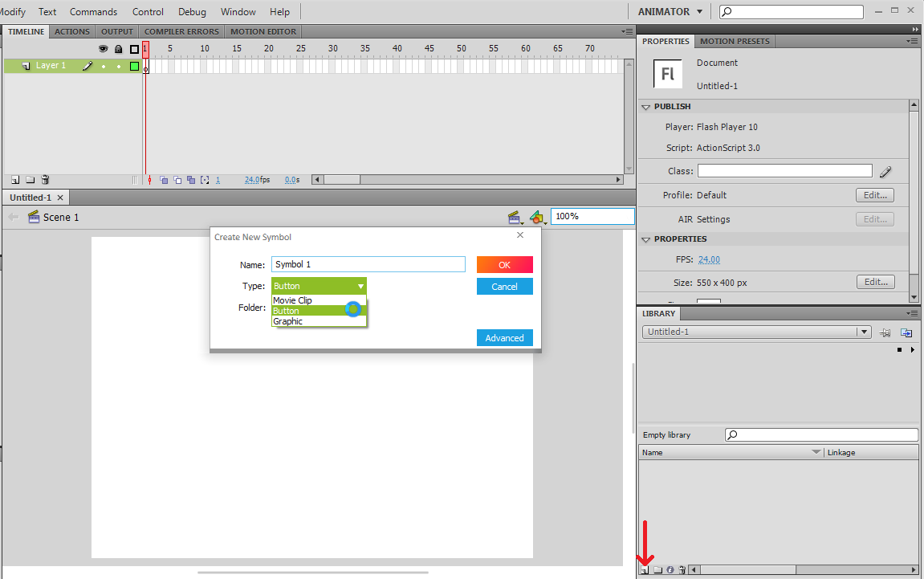Switch to the Motion Editor tab
The width and height of the screenshot is (924, 579).
click(263, 32)
